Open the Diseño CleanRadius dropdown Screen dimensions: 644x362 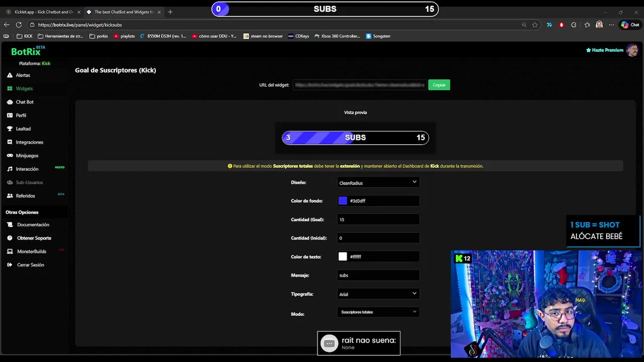point(378,183)
